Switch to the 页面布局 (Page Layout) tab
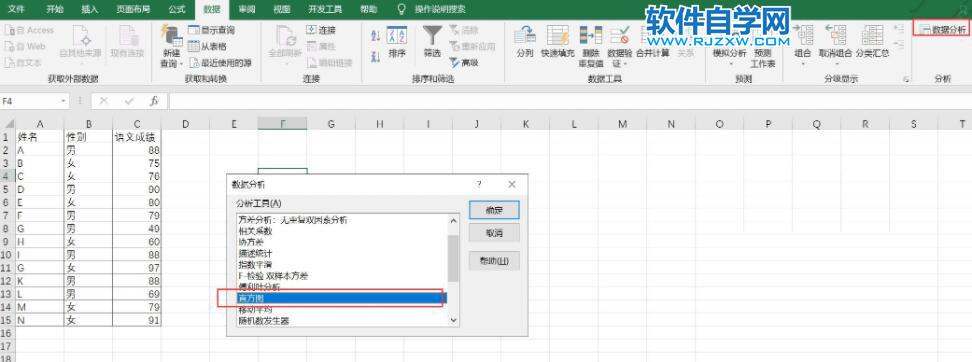The width and height of the screenshot is (972, 362). (x=133, y=9)
